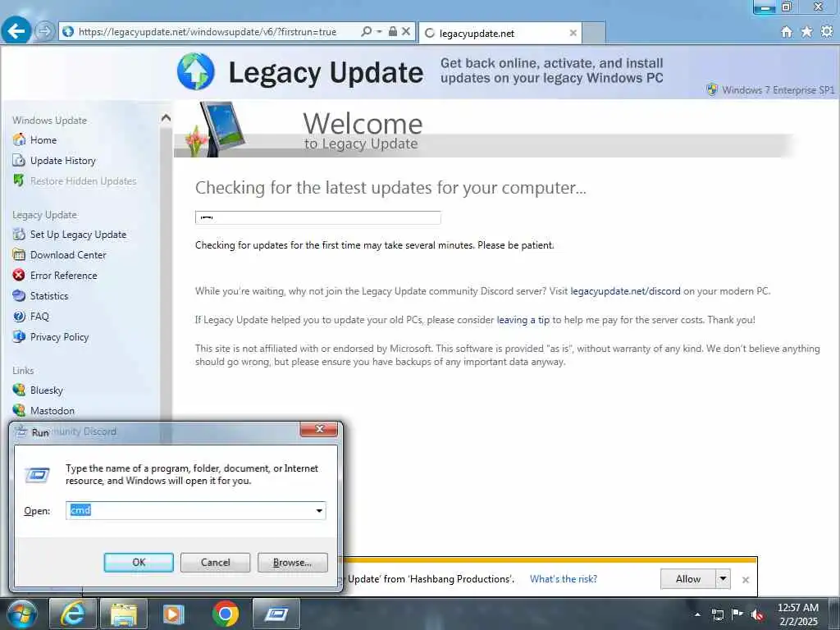
Task: Show hidden system tray icons
Action: (697, 614)
